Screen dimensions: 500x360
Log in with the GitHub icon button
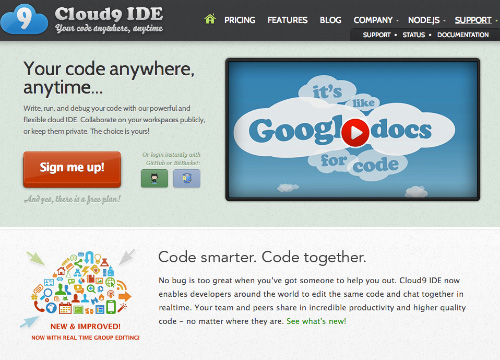154,178
